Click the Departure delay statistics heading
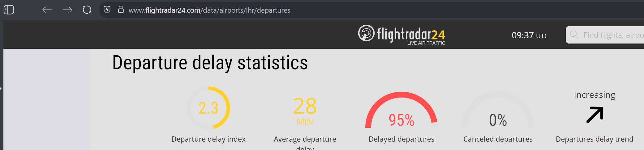This screenshot has height=150, width=644. tap(210, 63)
